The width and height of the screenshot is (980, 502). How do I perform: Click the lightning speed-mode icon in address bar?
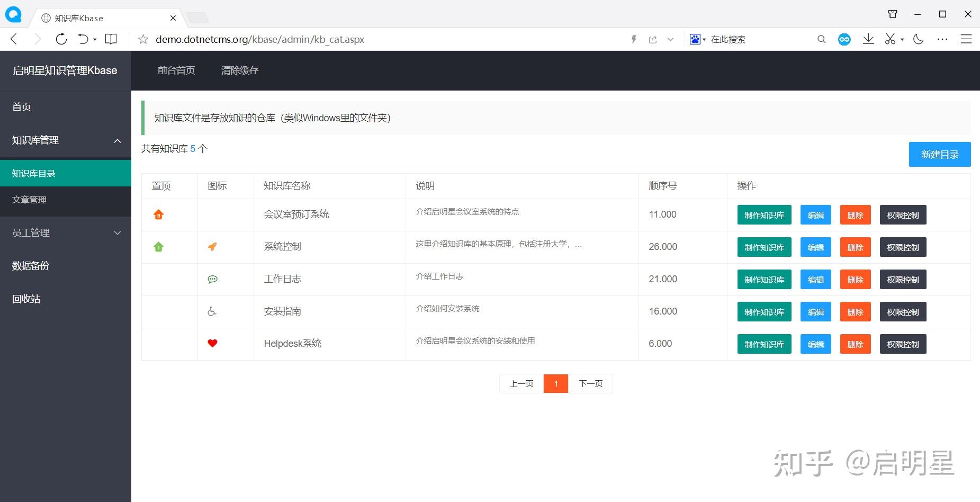[x=634, y=39]
